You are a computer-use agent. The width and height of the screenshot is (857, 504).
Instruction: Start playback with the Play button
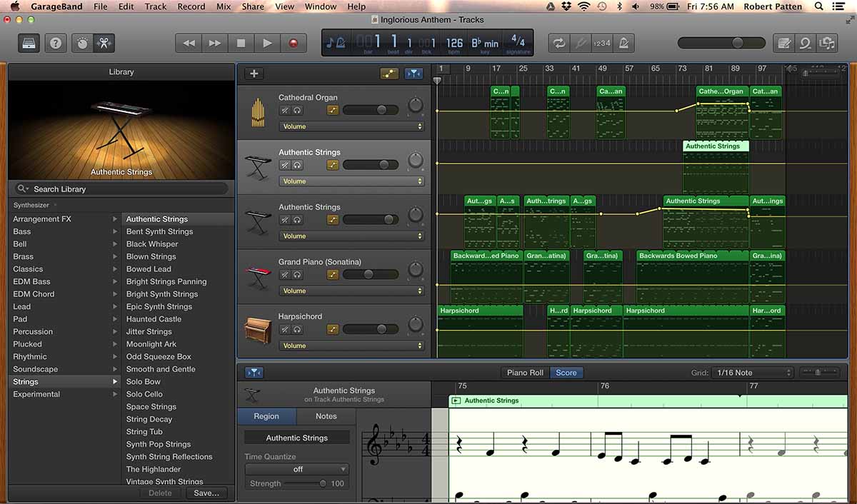point(267,43)
